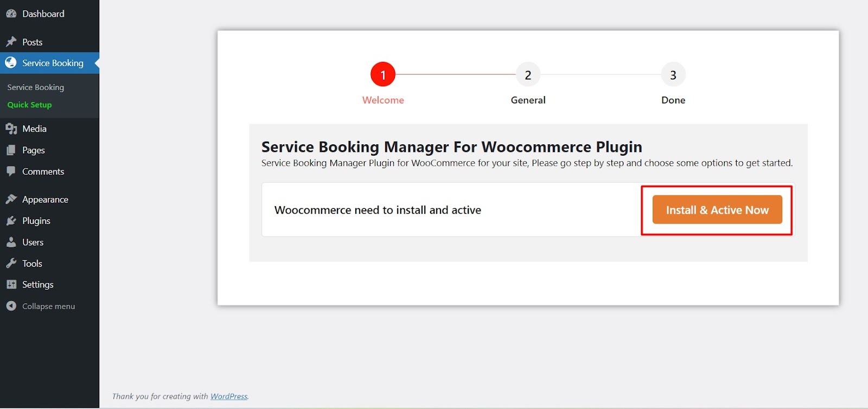Viewport: 868px width, 409px height.
Task: Click the Dashboard gauge icon
Action: click(x=11, y=14)
